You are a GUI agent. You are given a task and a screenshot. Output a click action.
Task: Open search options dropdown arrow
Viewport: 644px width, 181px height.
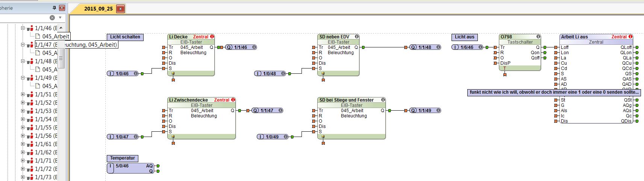point(60,18)
